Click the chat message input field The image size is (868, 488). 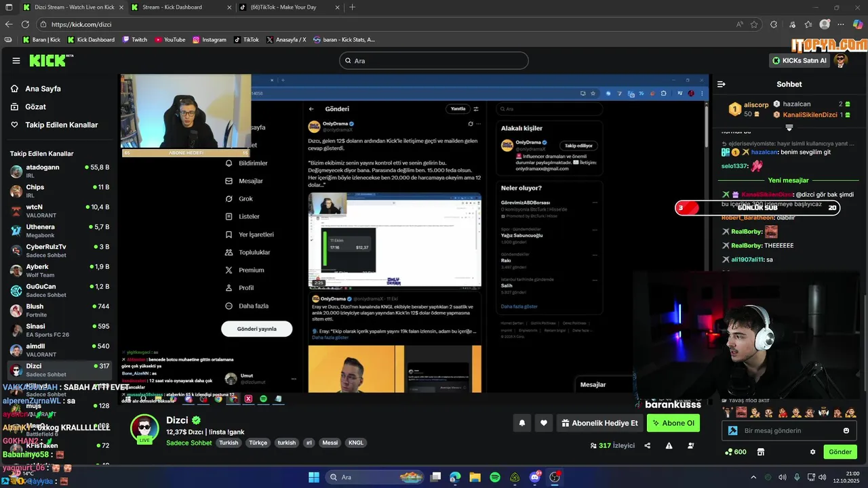click(x=790, y=430)
